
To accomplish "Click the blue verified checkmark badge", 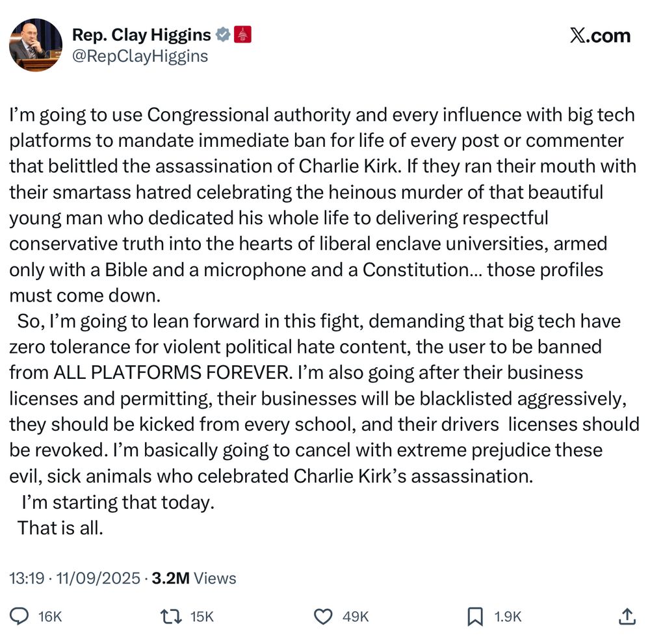I will point(223,34).
